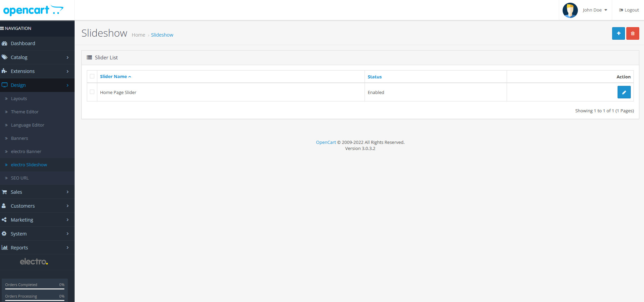Expand the System menu chevron
Image resolution: width=644 pixels, height=302 pixels.
pos(67,234)
